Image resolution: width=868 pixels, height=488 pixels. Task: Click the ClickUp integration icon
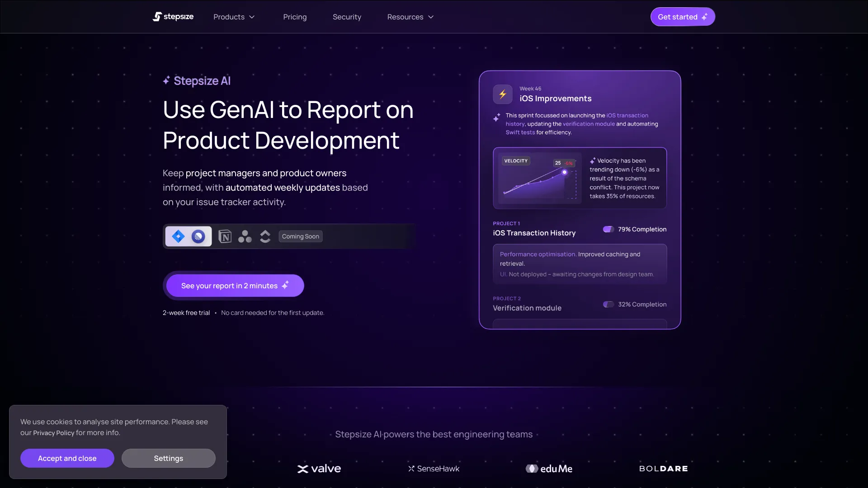pos(265,236)
